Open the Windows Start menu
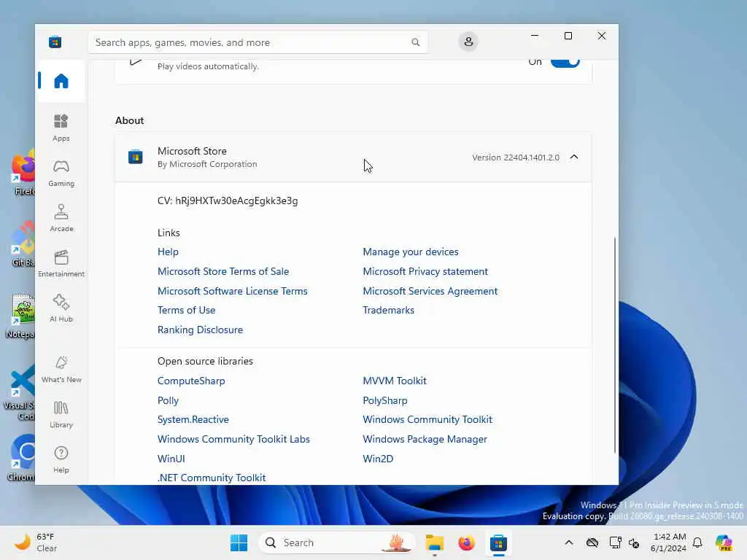Viewport: 747px width, 560px height. click(x=239, y=542)
